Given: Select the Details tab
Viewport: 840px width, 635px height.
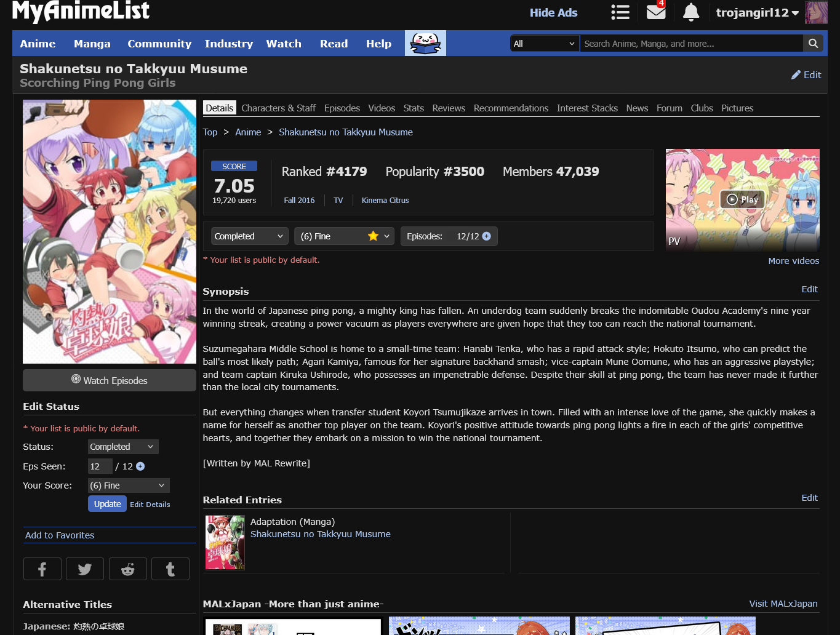Looking at the screenshot, I should (220, 108).
